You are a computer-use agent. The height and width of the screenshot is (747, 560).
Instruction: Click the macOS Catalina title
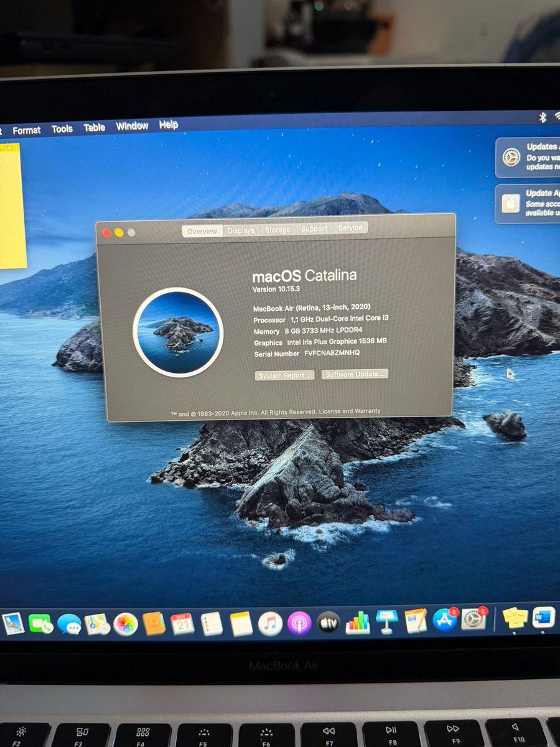click(304, 276)
